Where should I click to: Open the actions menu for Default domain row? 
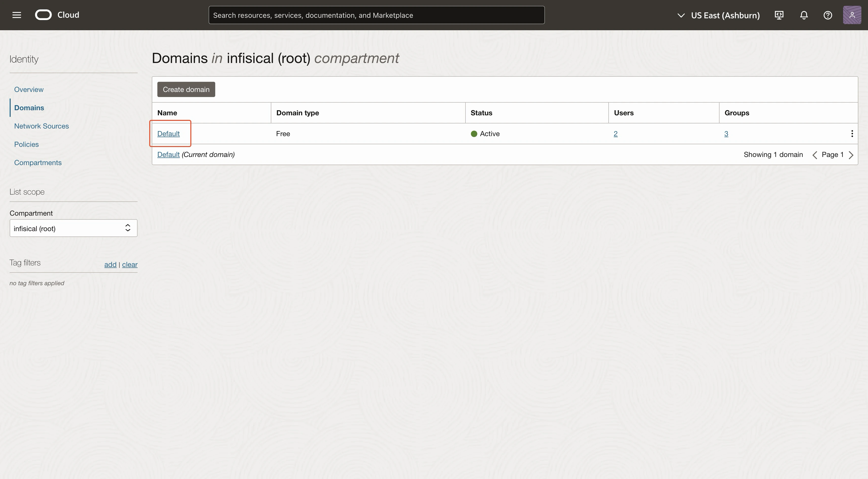click(x=852, y=134)
